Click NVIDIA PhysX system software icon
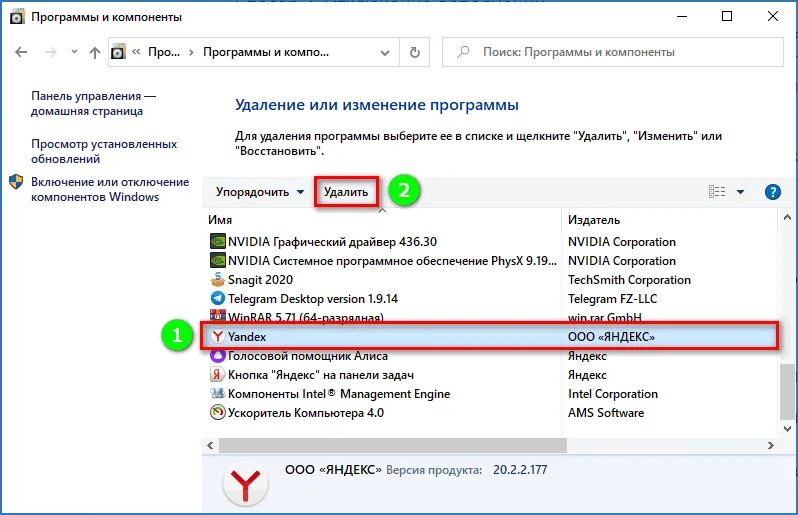Viewport: 798px width, 515px height. click(x=218, y=261)
